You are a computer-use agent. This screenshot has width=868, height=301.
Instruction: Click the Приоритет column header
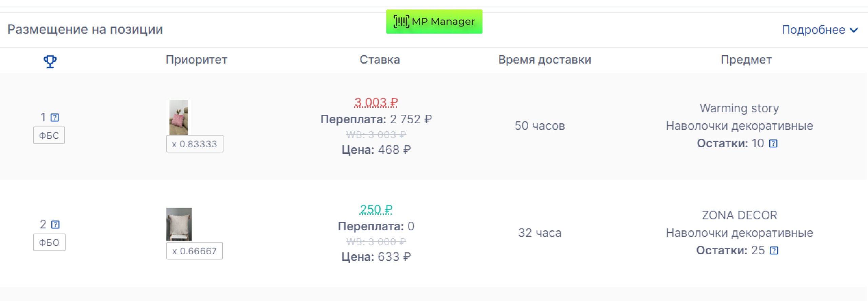pos(196,60)
